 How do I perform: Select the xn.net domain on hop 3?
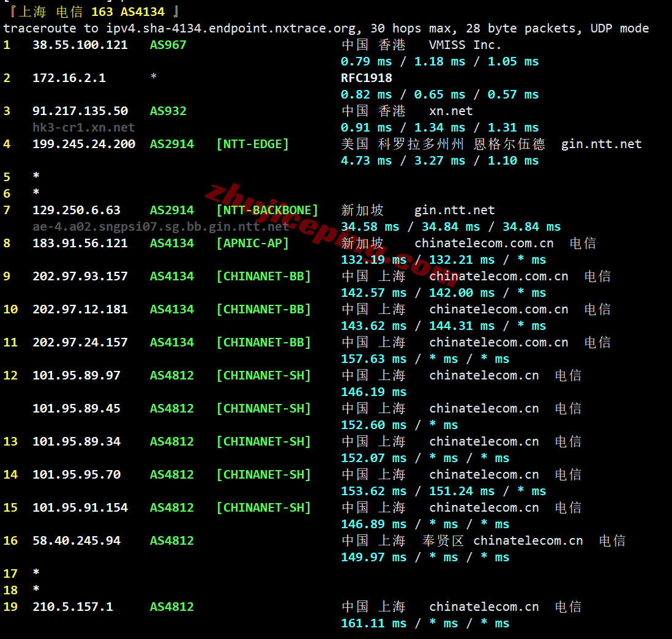pos(451,111)
